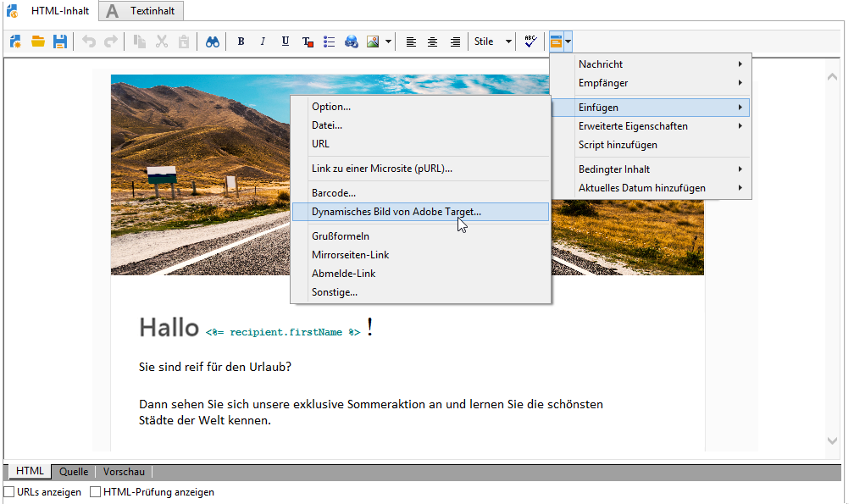Open the text color tool
Image resolution: width=854 pixels, height=504 pixels.
point(308,42)
